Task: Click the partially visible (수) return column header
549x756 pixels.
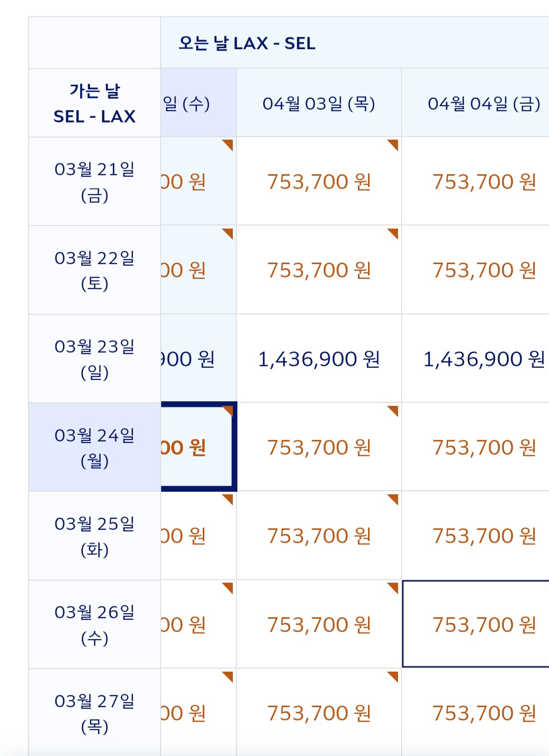Action: coord(198,104)
